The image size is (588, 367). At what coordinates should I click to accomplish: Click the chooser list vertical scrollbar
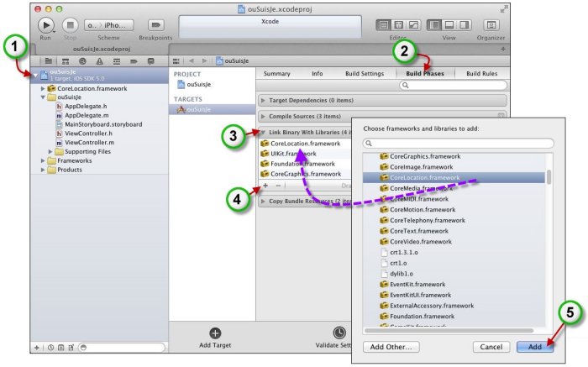click(549, 177)
